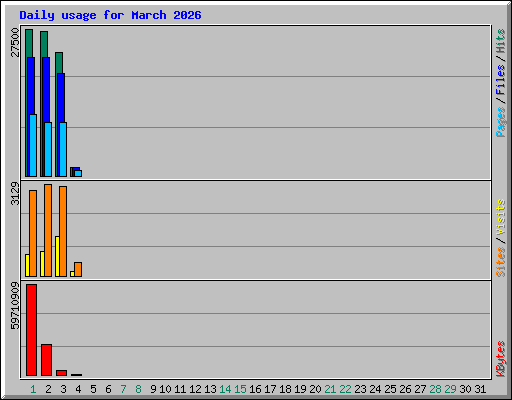The height and width of the screenshot is (400, 512).
Task: Click day 29 on the x-axis
Action: point(450,389)
